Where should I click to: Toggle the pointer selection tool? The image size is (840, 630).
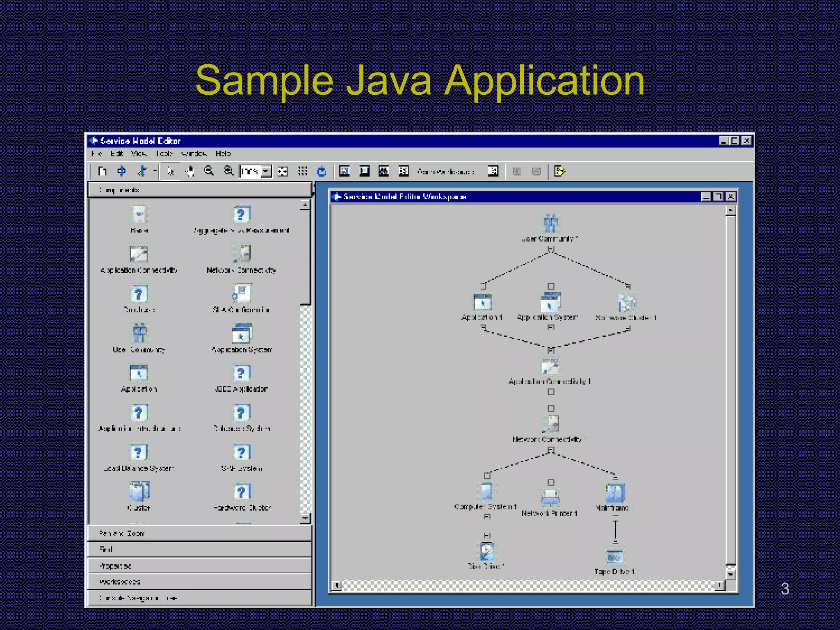(170, 171)
